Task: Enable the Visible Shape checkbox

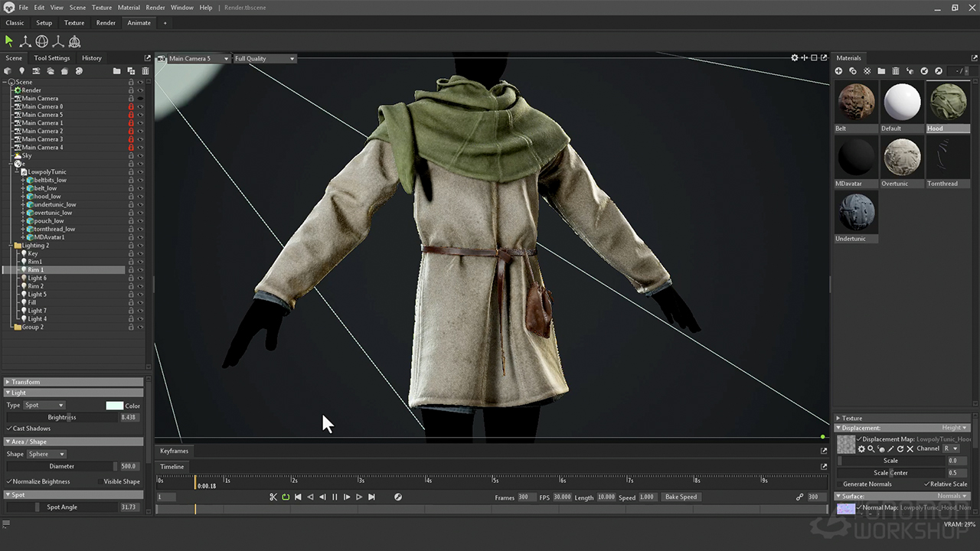Action: click(100, 481)
